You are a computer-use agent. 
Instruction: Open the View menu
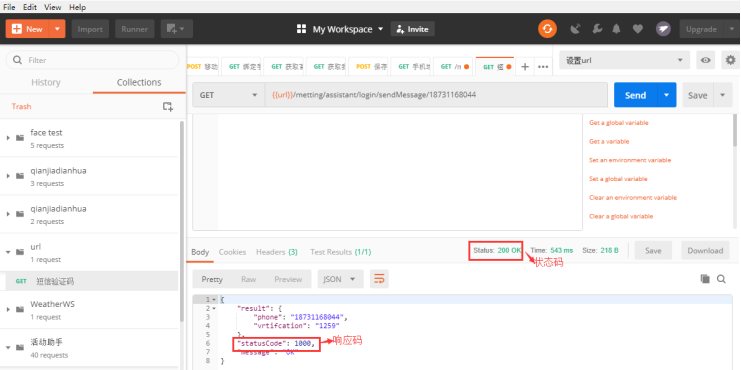point(52,7)
